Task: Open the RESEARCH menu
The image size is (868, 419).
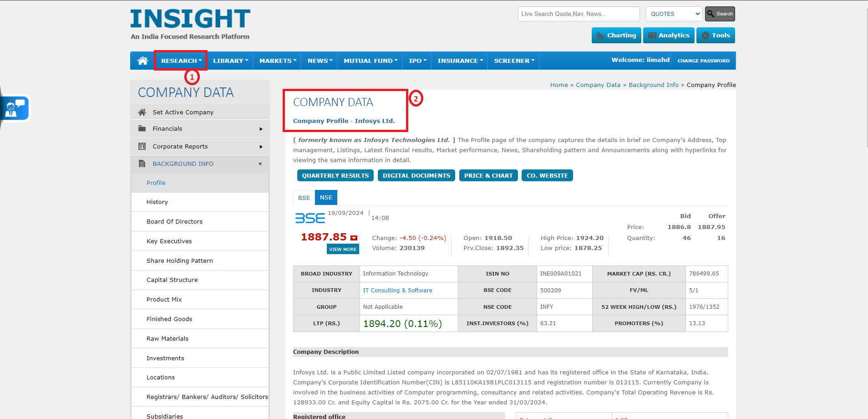Action: pos(181,61)
